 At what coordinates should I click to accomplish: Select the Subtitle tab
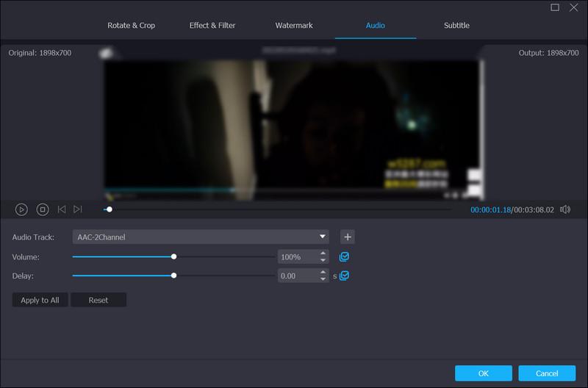(x=456, y=26)
